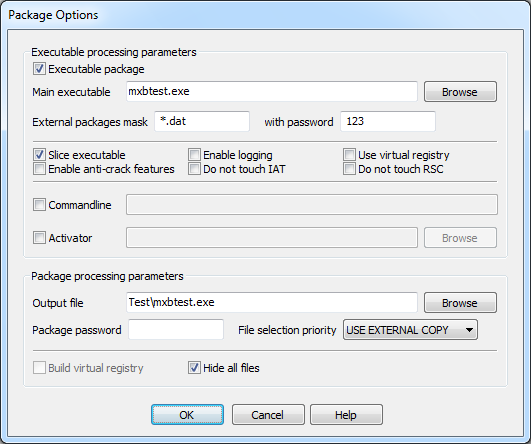Screen dimensions: 531x444
Task: Uncheck Hide all files
Action: 194,368
